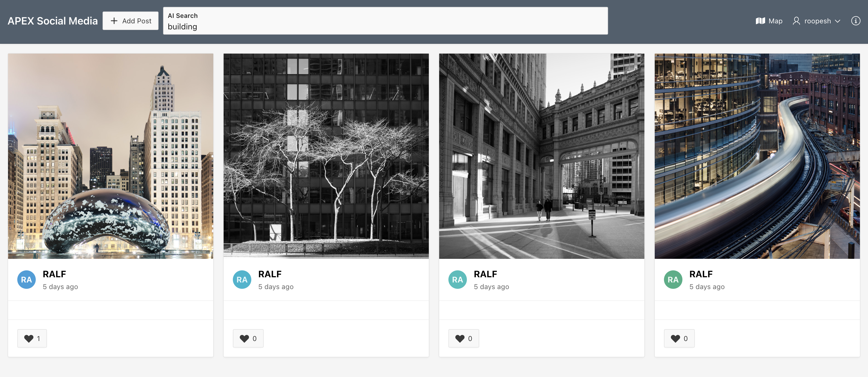Click the plus icon on Add Post

(114, 21)
